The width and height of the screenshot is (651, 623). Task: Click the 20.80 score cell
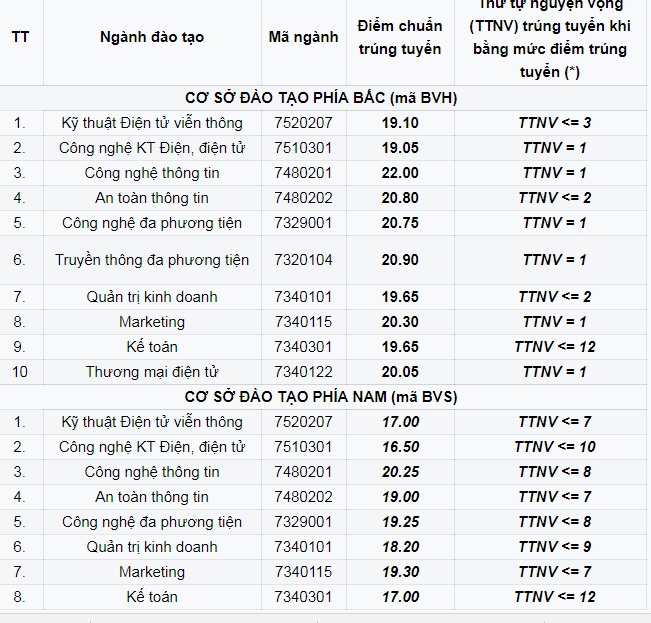click(x=400, y=198)
